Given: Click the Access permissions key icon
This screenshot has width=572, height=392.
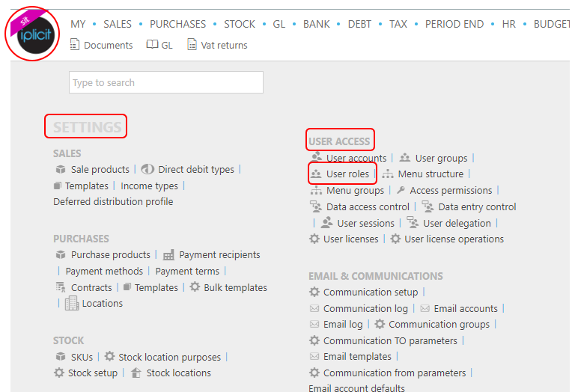Looking at the screenshot, I should coord(401,191).
